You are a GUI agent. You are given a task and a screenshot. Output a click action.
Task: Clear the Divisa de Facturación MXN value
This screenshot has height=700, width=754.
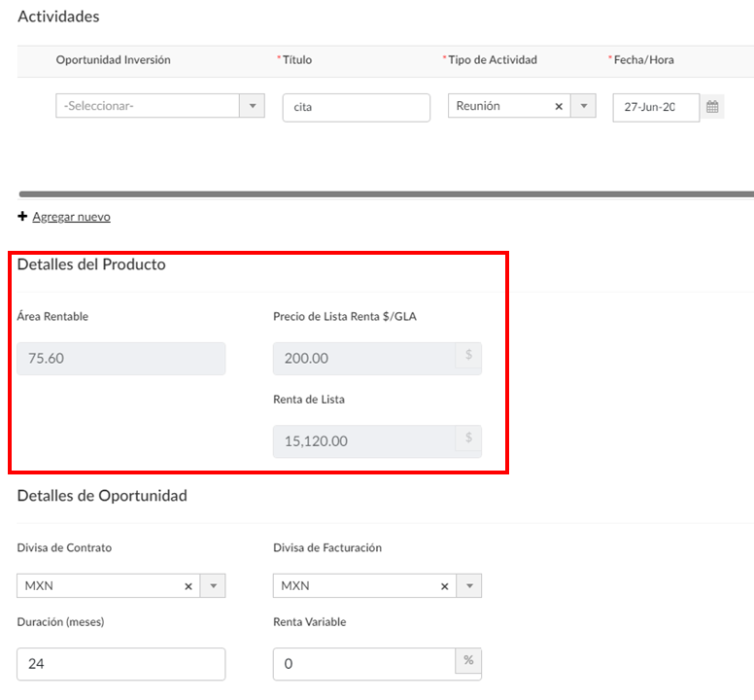pos(445,586)
